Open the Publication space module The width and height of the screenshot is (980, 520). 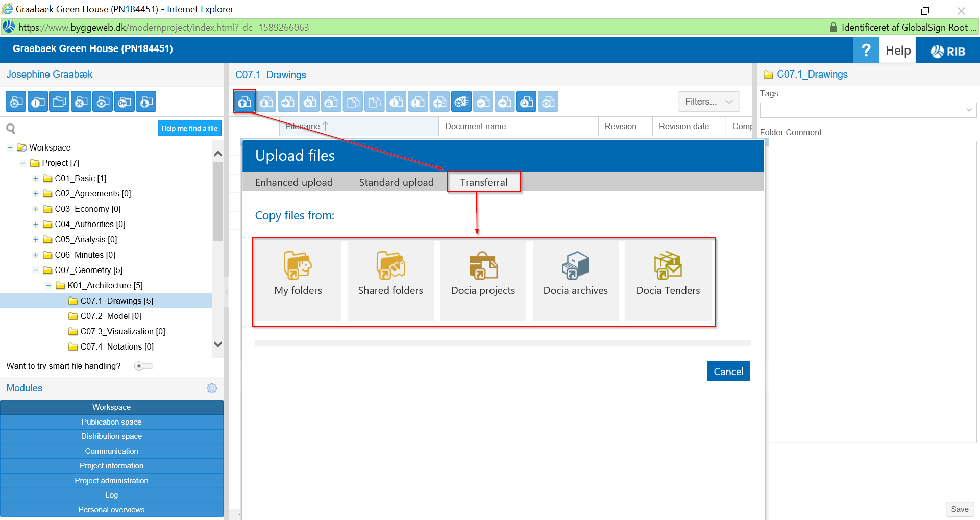pyautogui.click(x=112, y=422)
